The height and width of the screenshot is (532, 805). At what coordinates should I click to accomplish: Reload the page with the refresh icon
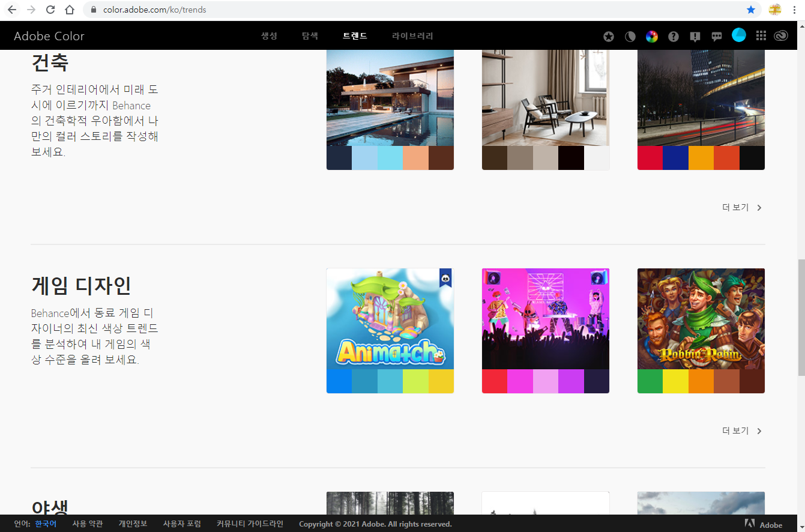coord(50,10)
